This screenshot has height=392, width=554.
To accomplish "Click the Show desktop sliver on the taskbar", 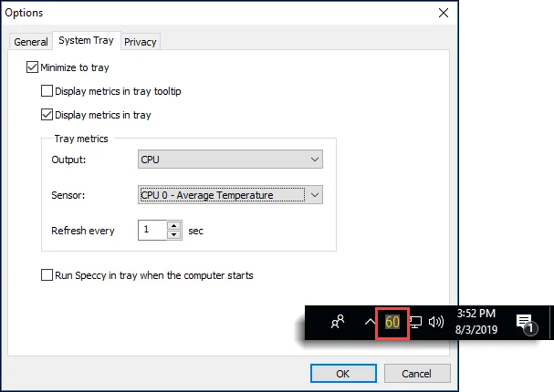I will coord(551,323).
